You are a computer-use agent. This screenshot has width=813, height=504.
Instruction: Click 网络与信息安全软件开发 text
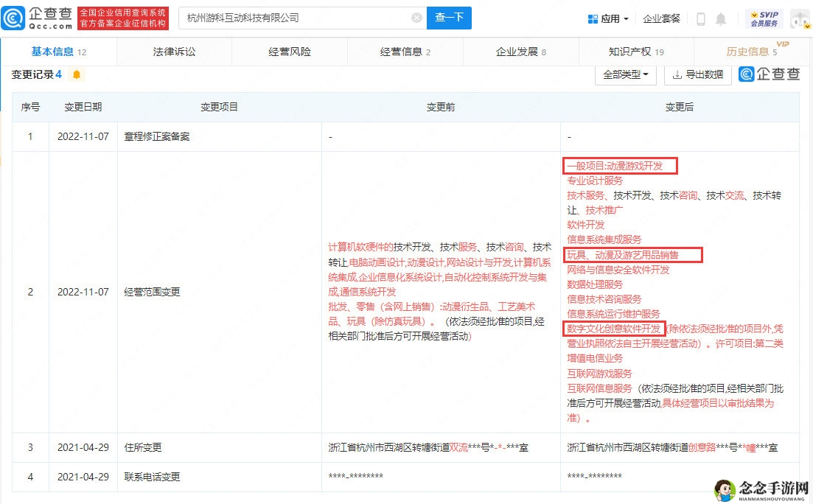click(618, 270)
